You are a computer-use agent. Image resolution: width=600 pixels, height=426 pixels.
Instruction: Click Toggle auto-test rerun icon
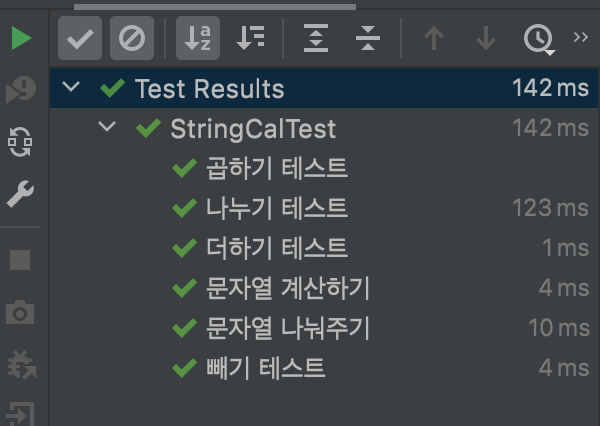[20, 142]
